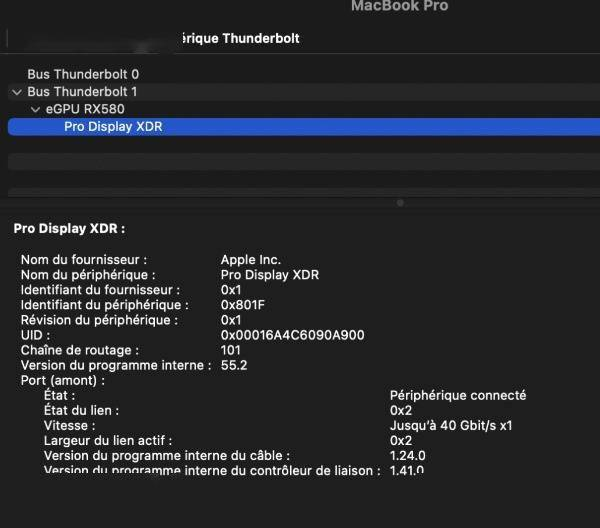Click the 'Nom du périphérique' label
Image resolution: width=600 pixels, height=528 pixels.
coord(88,275)
